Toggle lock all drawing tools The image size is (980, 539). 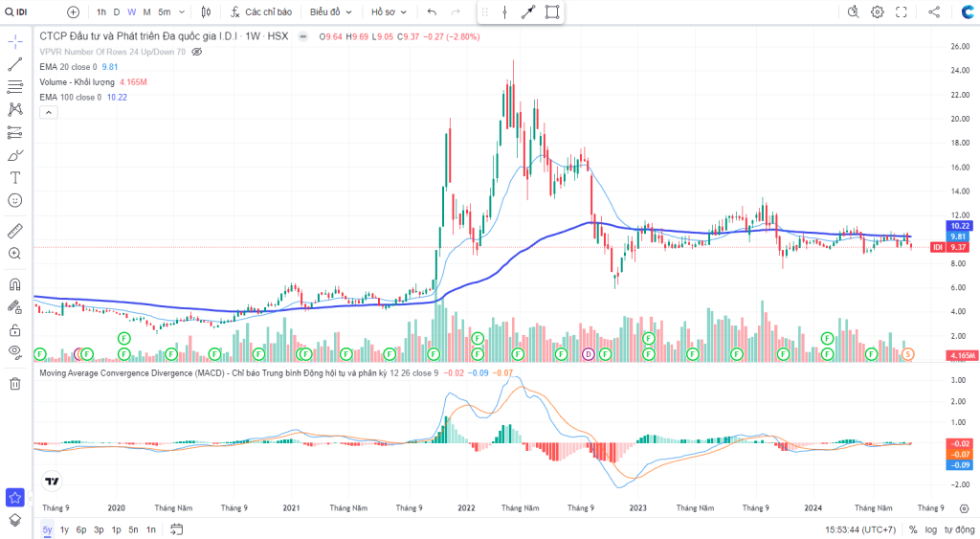(x=15, y=329)
